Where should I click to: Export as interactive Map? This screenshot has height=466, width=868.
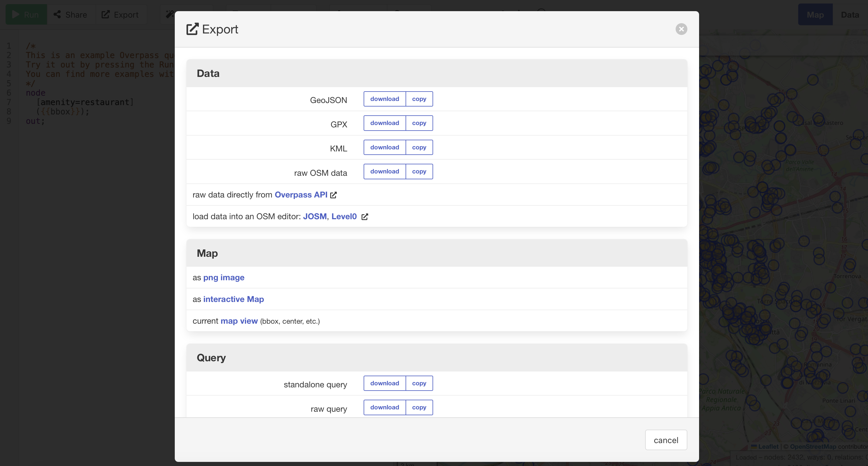point(233,299)
